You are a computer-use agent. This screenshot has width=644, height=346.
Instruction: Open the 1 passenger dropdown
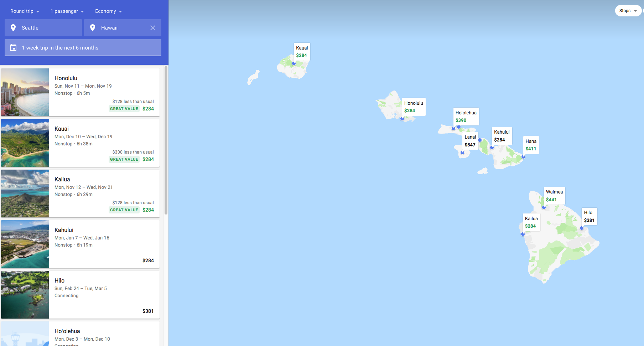click(x=67, y=11)
